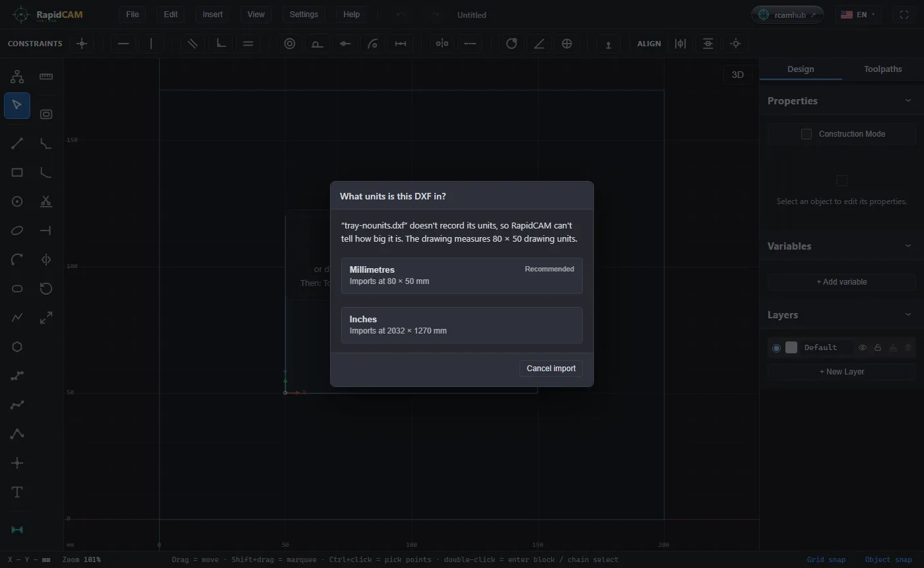Pick the Line drawing tool

coord(17,143)
